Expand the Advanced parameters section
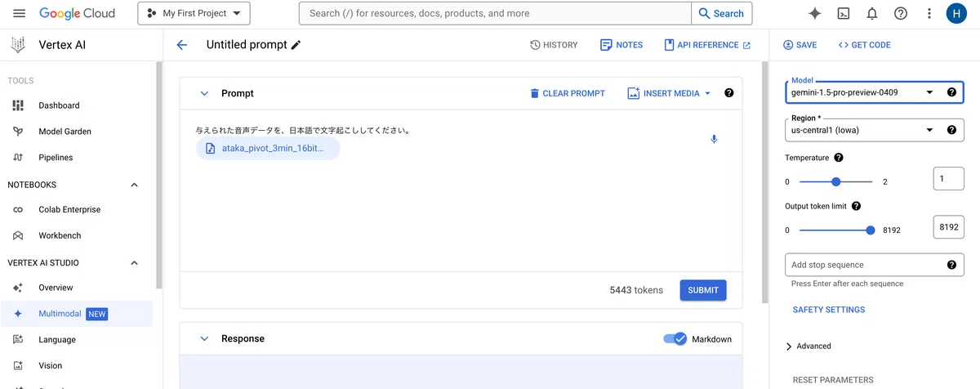 point(808,347)
